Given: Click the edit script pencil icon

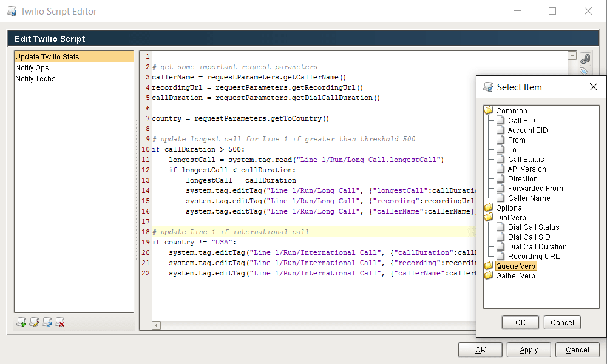Looking at the screenshot, I should click(x=34, y=322).
